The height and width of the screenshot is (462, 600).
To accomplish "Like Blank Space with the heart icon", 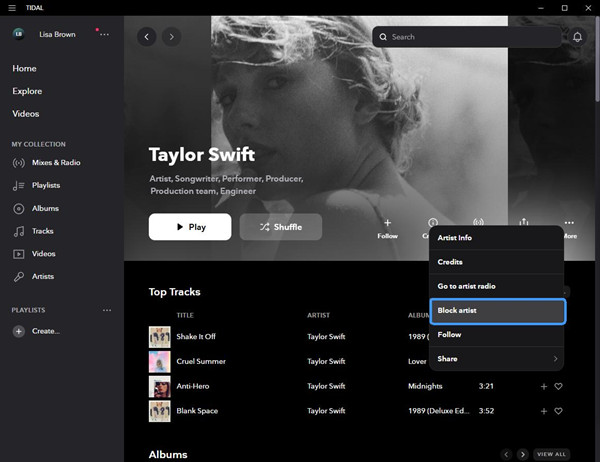I will pos(558,411).
